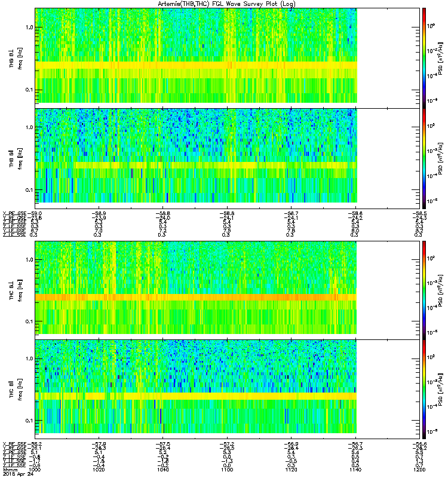Screen dimensions: 448x478
Task: Select the THC B-parallel spectrogram panel
Action: pyautogui.click(x=228, y=389)
